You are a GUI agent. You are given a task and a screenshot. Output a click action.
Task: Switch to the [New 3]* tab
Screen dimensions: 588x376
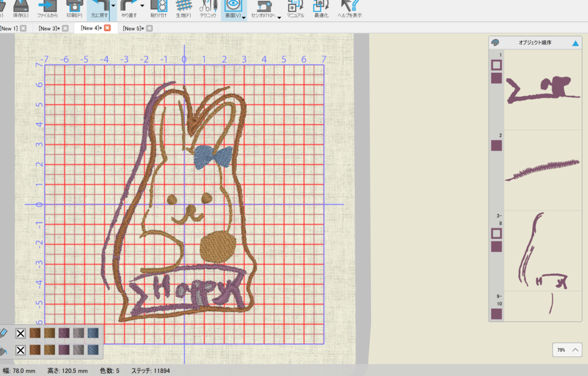pyautogui.click(x=49, y=28)
